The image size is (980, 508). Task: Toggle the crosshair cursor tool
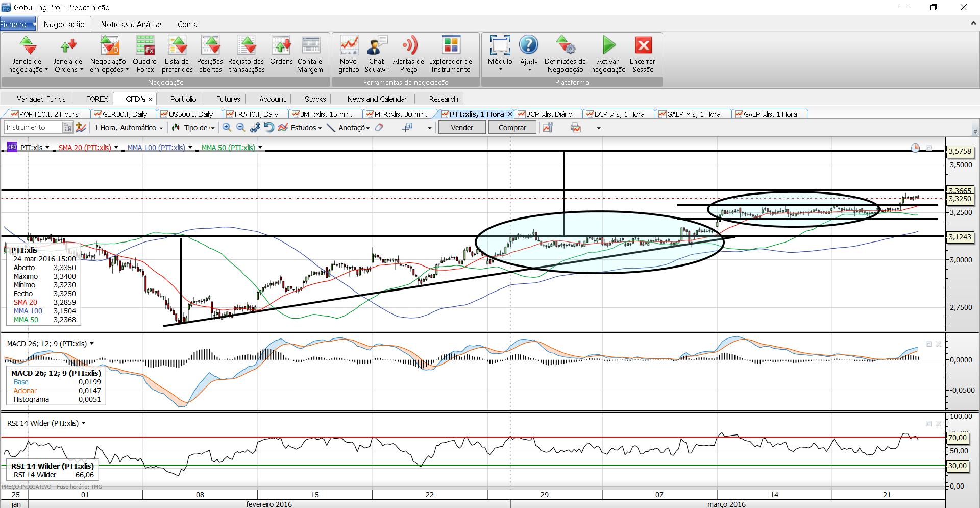click(407, 128)
